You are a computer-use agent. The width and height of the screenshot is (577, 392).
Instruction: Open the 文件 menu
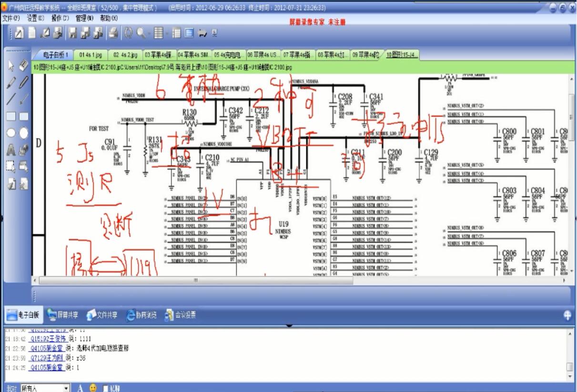12,18
